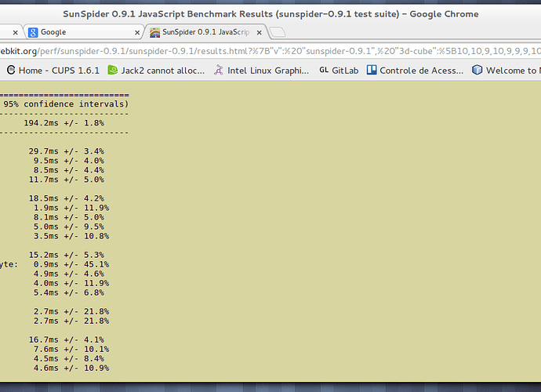Click the blue Controle de Acesso icon
Image resolution: width=541 pixels, height=392 pixels.
pyautogui.click(x=372, y=70)
